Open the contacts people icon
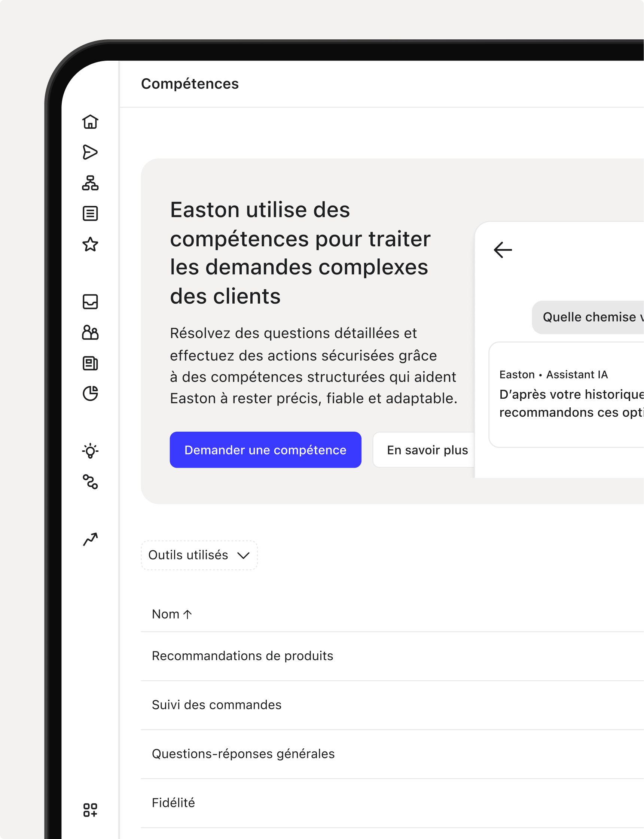Image resolution: width=644 pixels, height=839 pixels. pos(90,332)
